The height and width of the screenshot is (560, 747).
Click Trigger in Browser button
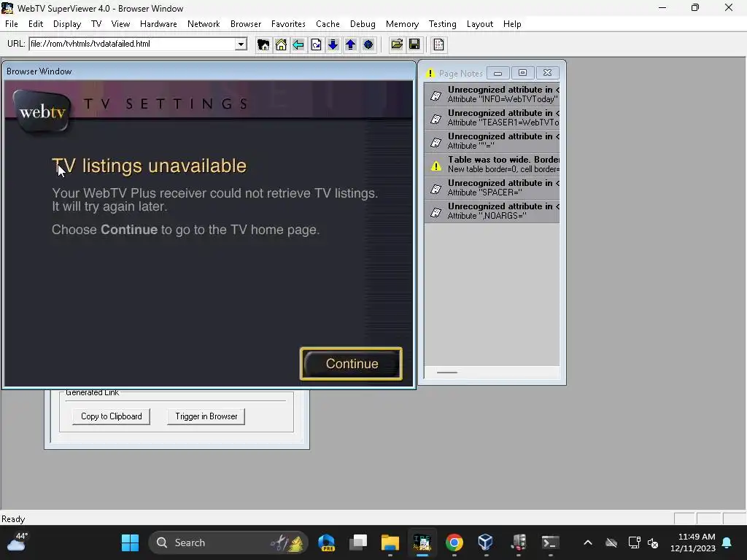point(206,416)
